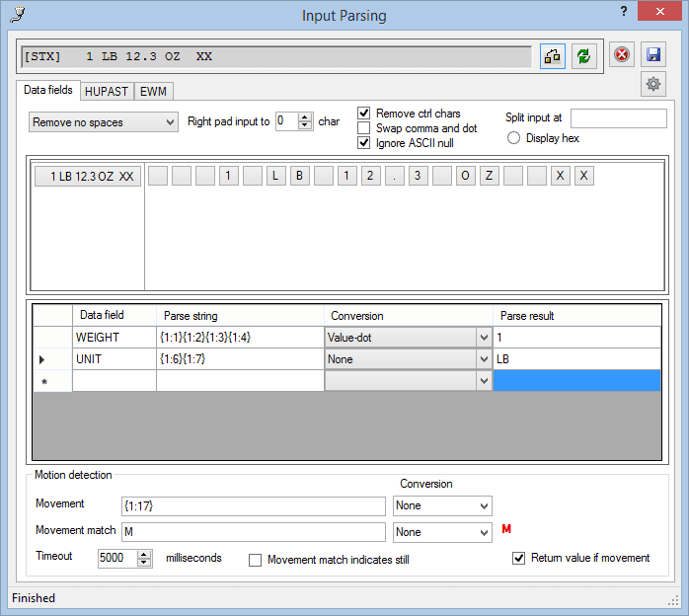Click the highlighted blue parse result cell
The image size is (689, 616).
click(x=576, y=381)
